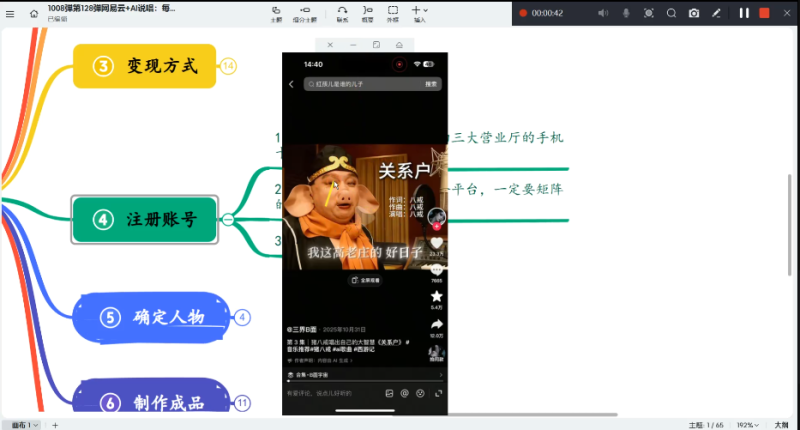Close the phone mirror window
Image resolution: width=800 pixels, height=430 pixels.
(330, 45)
